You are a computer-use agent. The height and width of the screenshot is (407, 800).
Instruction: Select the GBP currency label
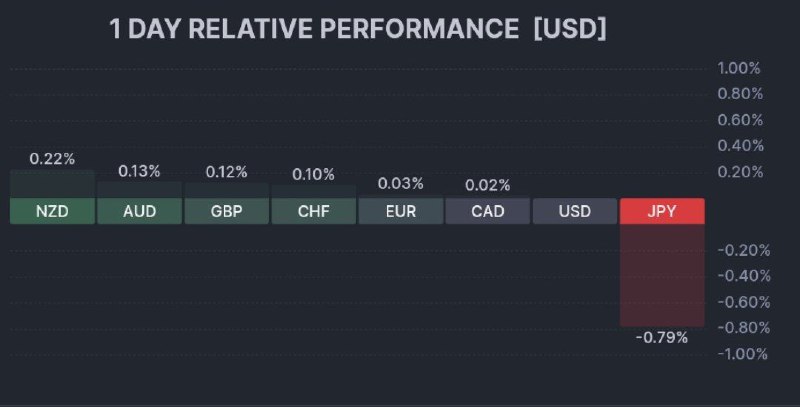227,211
